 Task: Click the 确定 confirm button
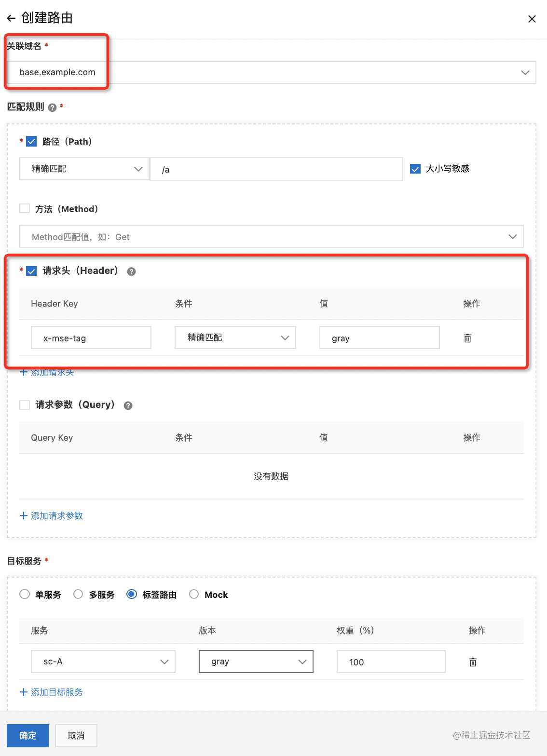[x=28, y=736]
